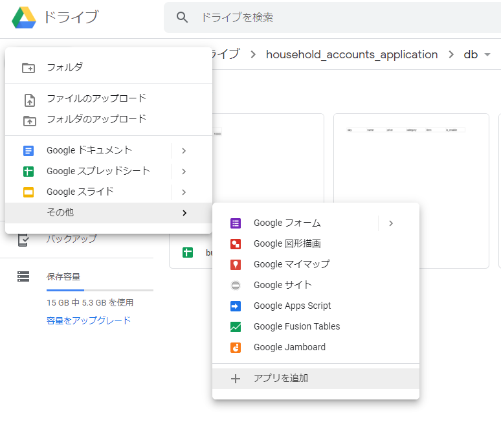Click the backup device icon in sidebar
This screenshot has height=448, width=501.
23,240
